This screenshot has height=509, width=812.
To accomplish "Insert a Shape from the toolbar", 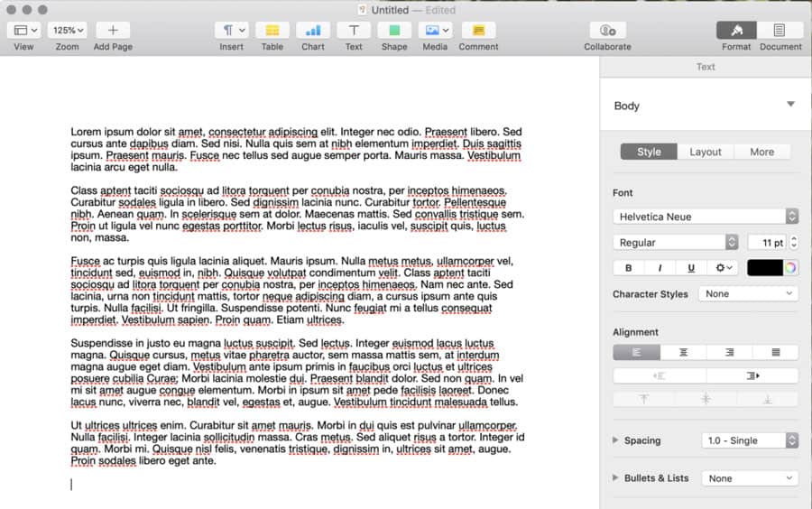I will tap(394, 31).
